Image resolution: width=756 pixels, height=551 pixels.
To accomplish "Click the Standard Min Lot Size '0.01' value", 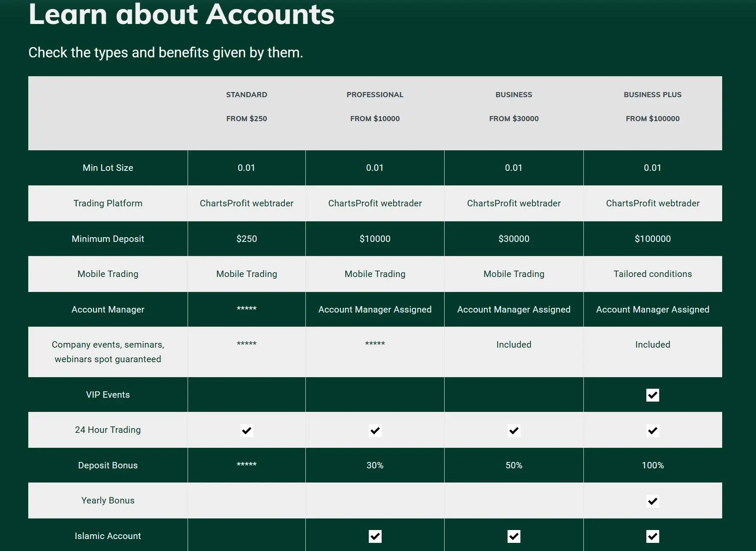I will [x=246, y=168].
